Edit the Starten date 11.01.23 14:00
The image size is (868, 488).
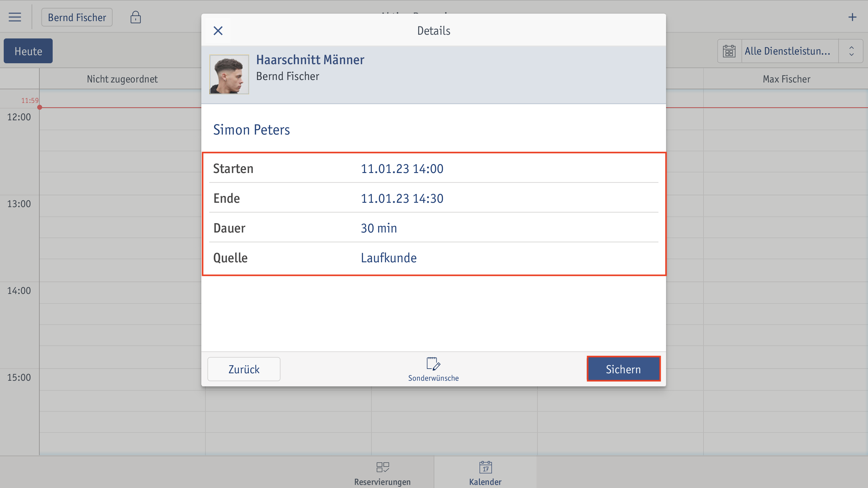[402, 169]
